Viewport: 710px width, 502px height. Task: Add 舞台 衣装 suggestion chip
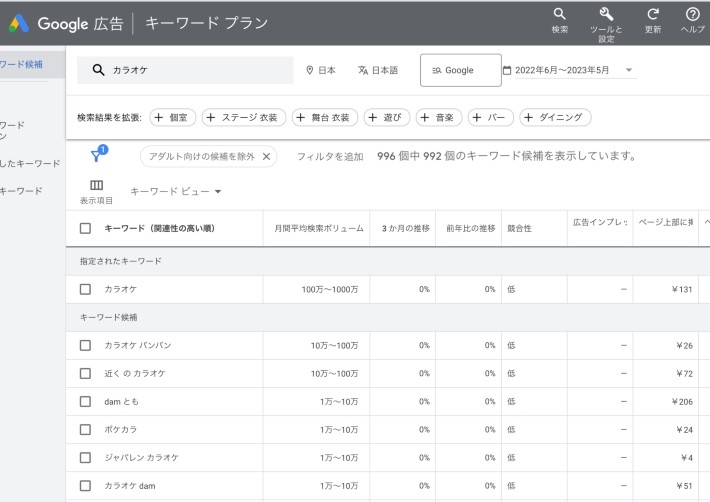[x=325, y=118]
